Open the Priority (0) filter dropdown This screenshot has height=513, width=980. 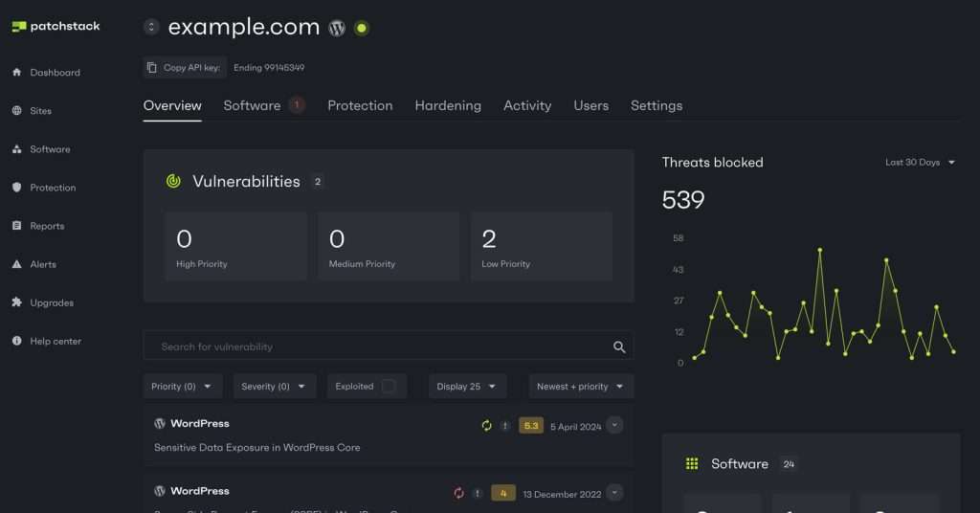point(181,386)
